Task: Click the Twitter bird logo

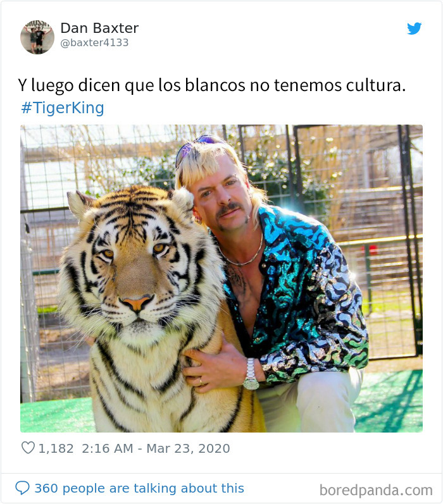Action: 414,28
